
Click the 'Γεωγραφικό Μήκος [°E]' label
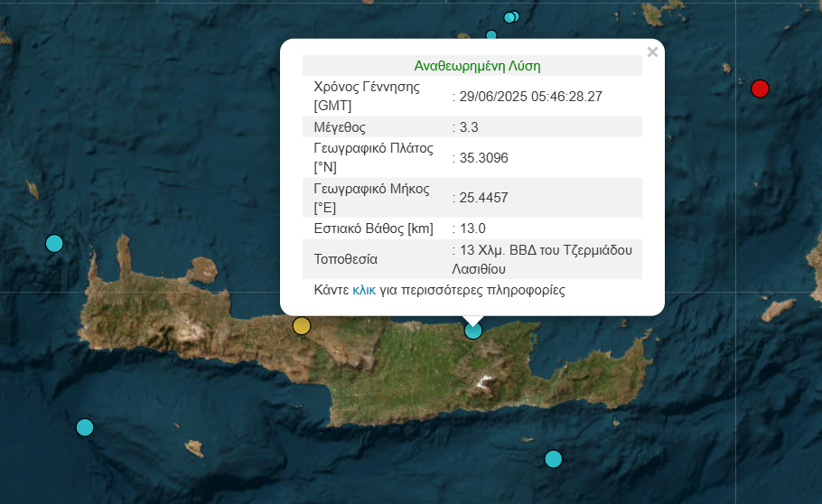tap(371, 198)
